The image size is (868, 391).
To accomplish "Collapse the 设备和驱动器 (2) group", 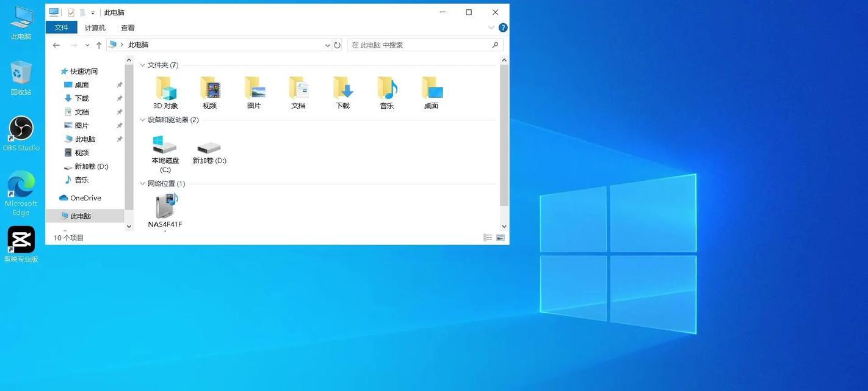I will 143,120.
